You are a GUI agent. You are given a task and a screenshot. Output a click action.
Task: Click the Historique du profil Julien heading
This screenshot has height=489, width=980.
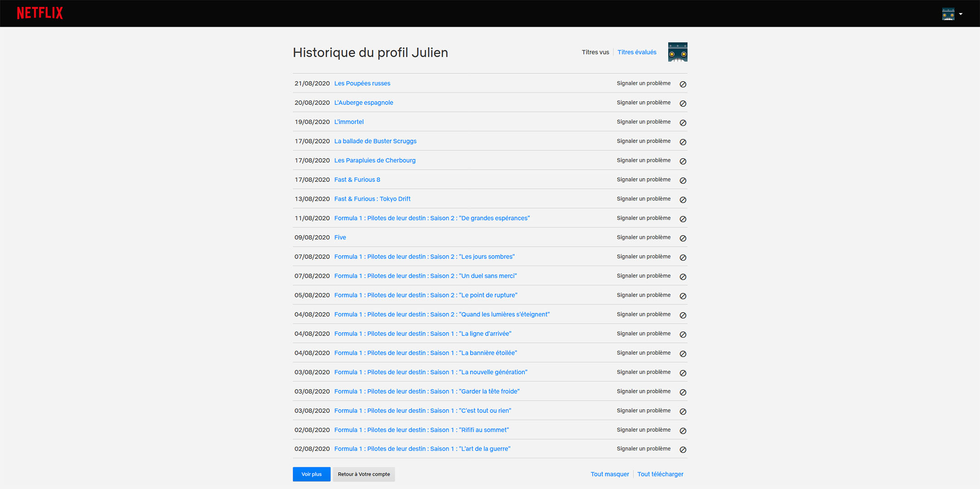pos(370,53)
